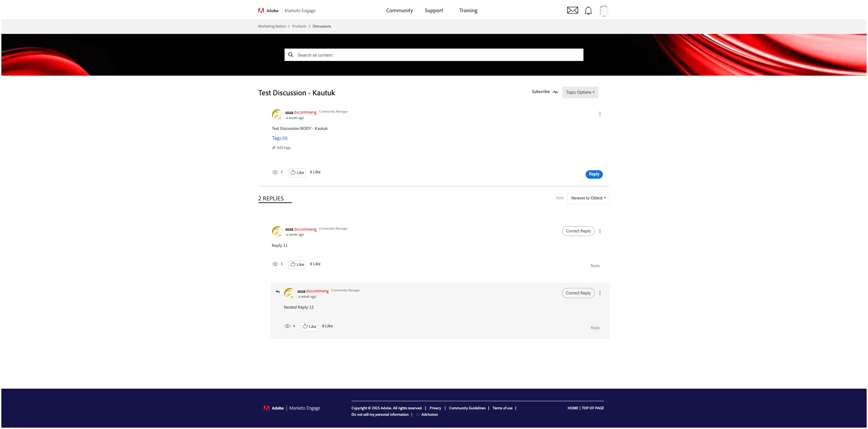Image resolution: width=868 pixels, height=429 pixels.
Task: Go to Products breadcrumb link
Action: point(299,26)
